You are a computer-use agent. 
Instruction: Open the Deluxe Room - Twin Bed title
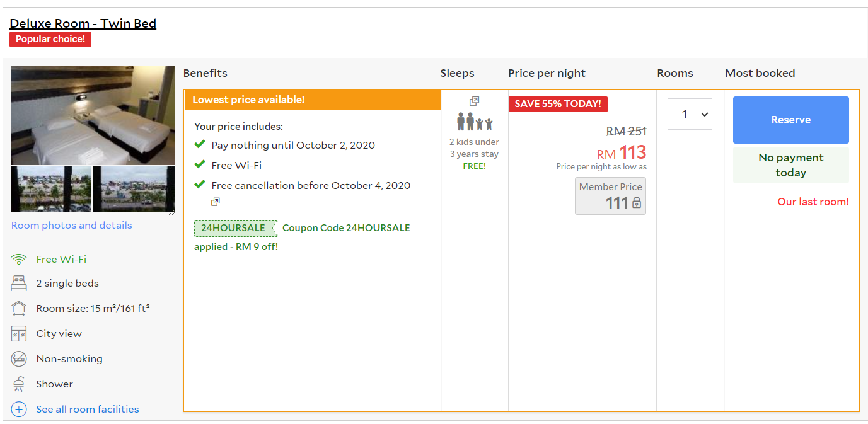click(x=83, y=23)
